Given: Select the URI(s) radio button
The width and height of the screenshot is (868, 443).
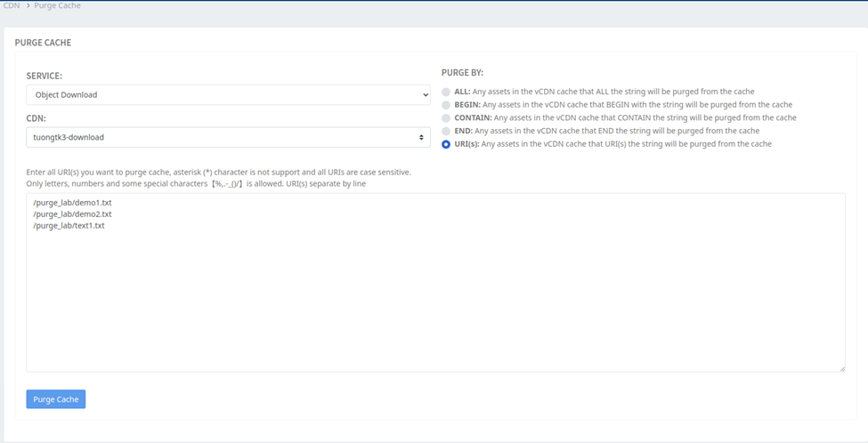Looking at the screenshot, I should coord(446,143).
